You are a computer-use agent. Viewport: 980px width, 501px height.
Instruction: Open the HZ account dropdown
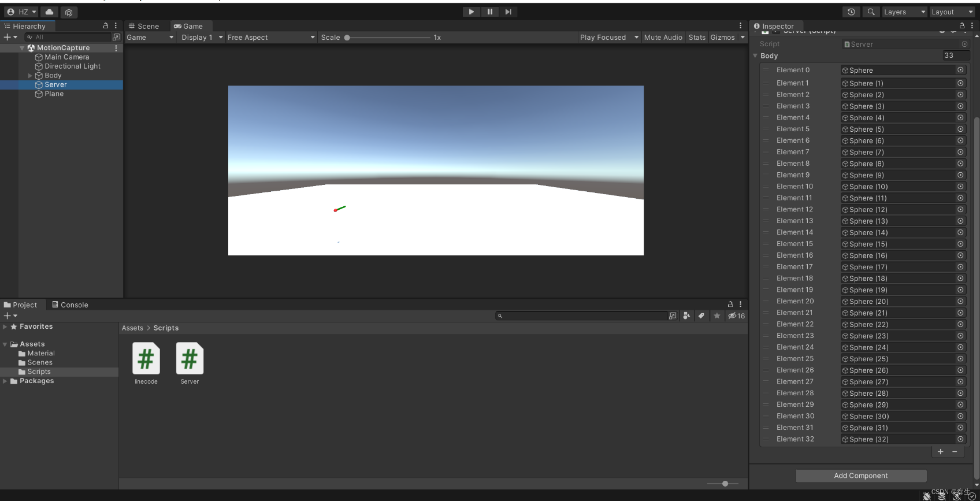(x=21, y=12)
